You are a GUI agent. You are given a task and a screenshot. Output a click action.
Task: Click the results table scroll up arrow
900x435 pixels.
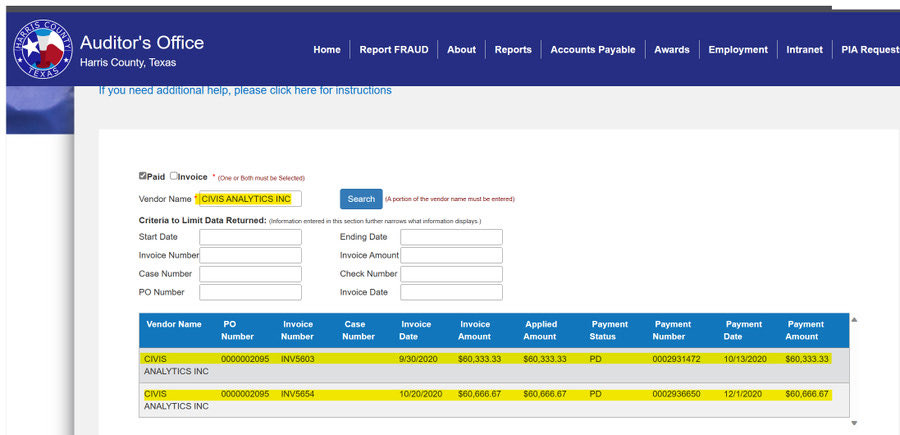tap(854, 320)
